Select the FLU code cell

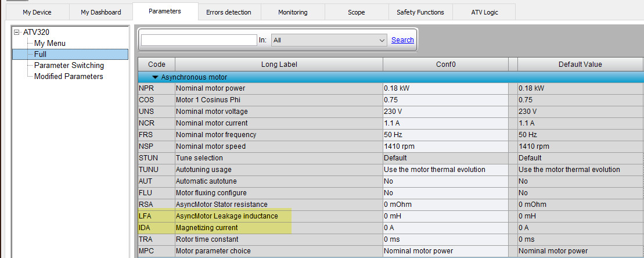(x=156, y=193)
